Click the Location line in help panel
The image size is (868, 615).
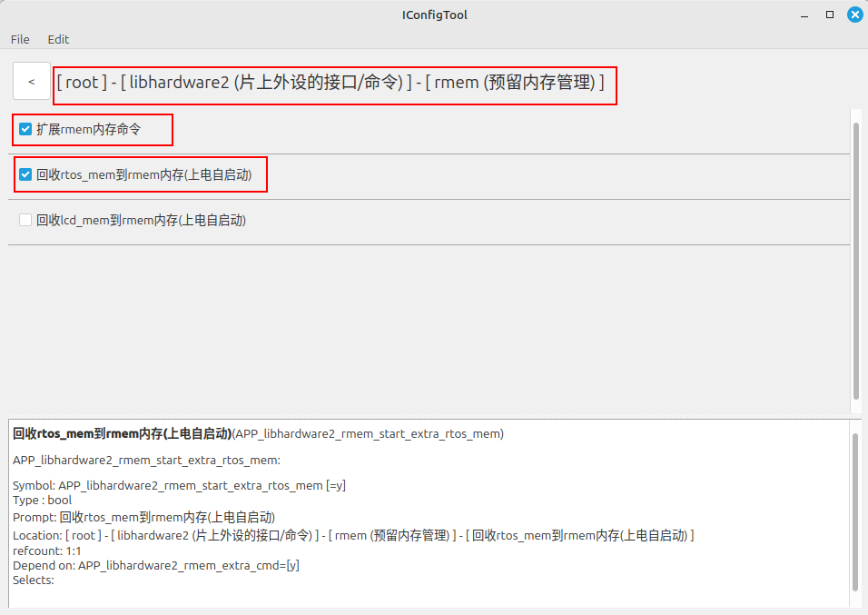coord(353,535)
